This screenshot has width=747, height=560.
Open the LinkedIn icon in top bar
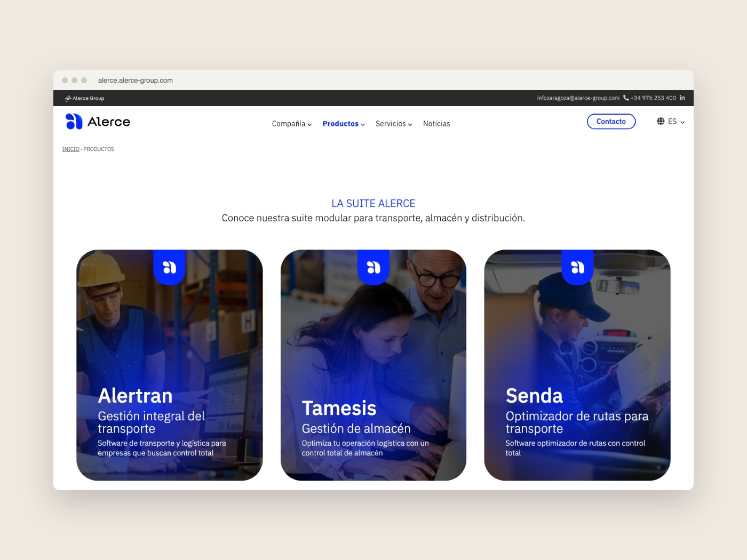[x=682, y=98]
